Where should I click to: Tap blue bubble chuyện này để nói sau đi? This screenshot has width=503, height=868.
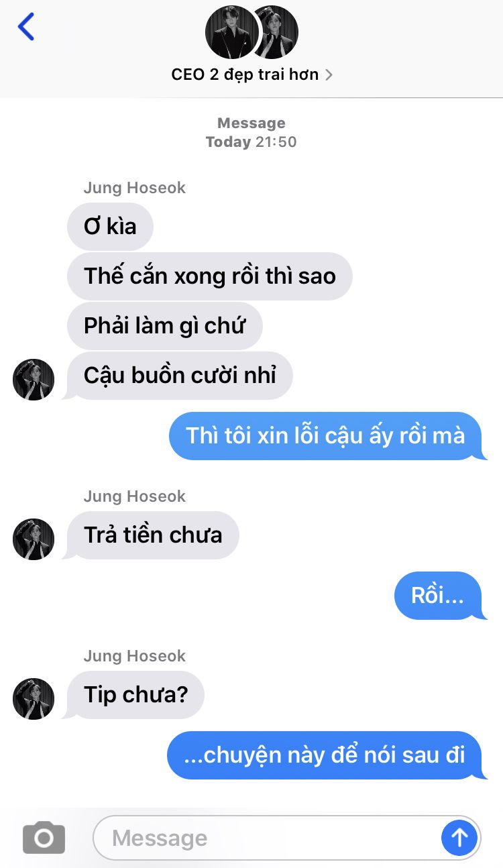[327, 755]
